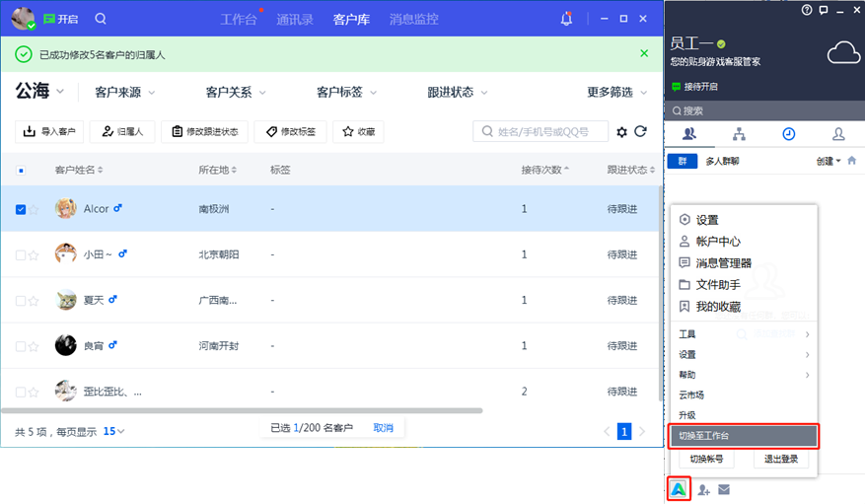Screen dimensions: 865x504
Task: Switch to the contacts tab icon
Action: pos(689,134)
